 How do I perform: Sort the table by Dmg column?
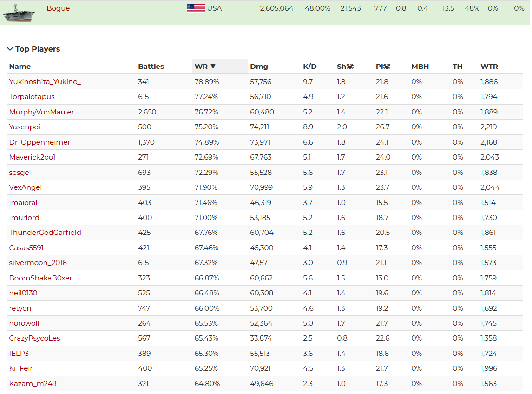pyautogui.click(x=259, y=67)
